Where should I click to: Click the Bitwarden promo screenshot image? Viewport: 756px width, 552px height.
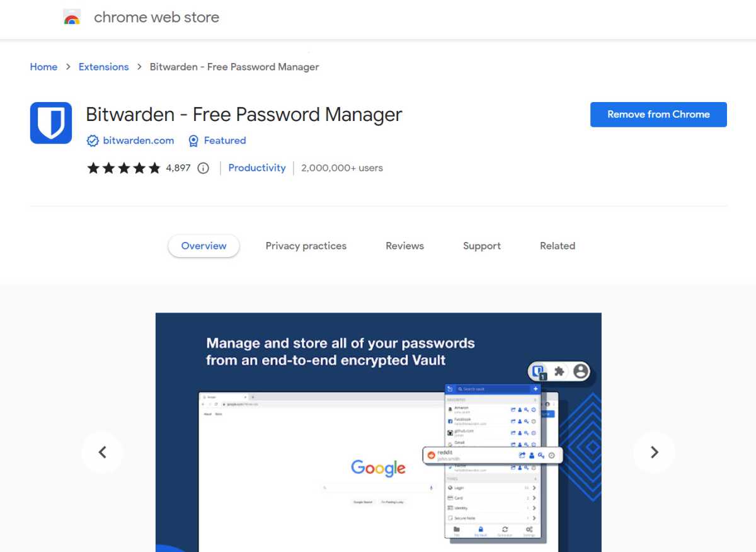coord(379,432)
